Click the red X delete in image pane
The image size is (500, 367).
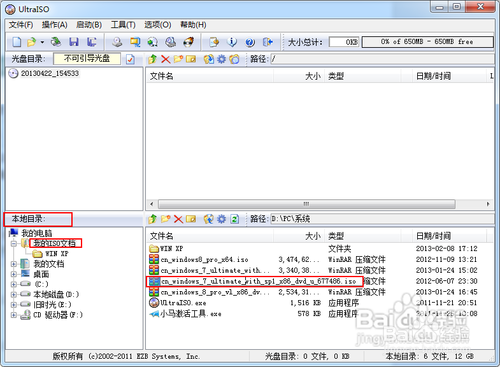click(x=166, y=59)
